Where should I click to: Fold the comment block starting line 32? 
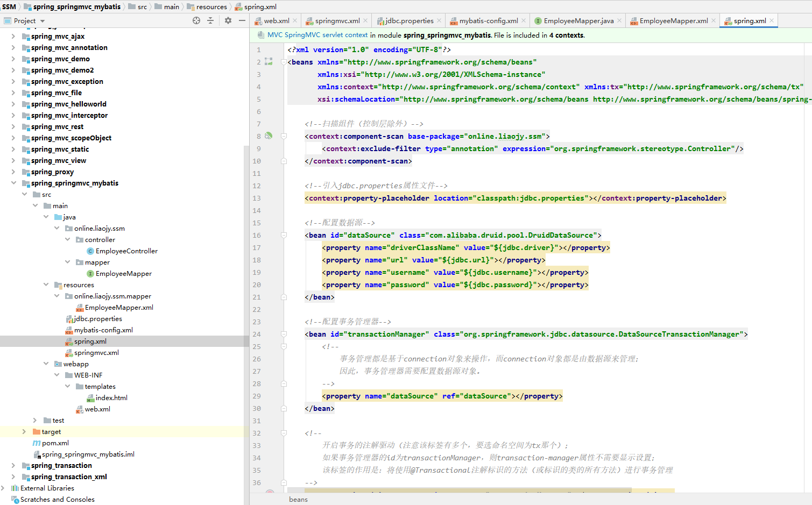coord(284,433)
